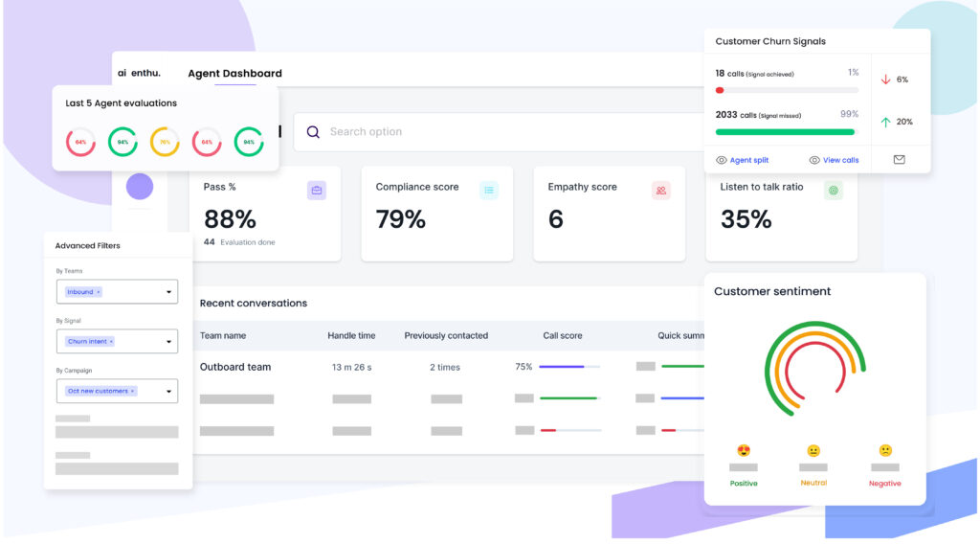The image size is (980, 544).
Task: Sort by Team name column header
Action: click(222, 336)
